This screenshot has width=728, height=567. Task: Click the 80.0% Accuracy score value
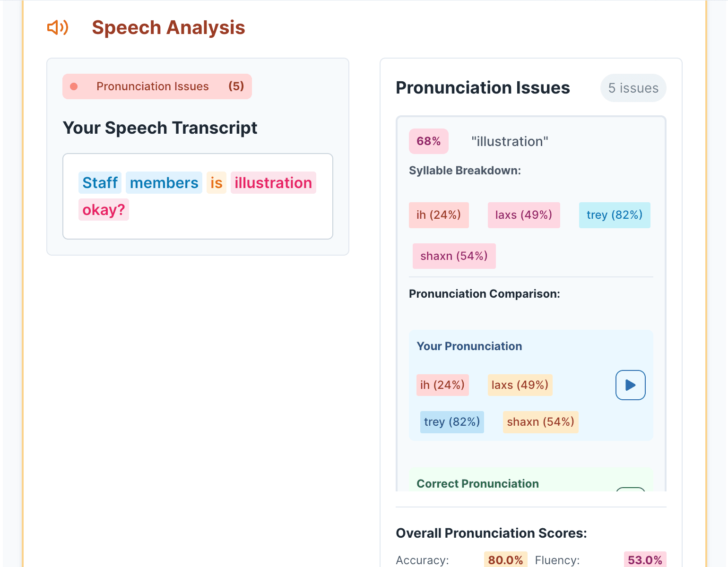click(505, 560)
